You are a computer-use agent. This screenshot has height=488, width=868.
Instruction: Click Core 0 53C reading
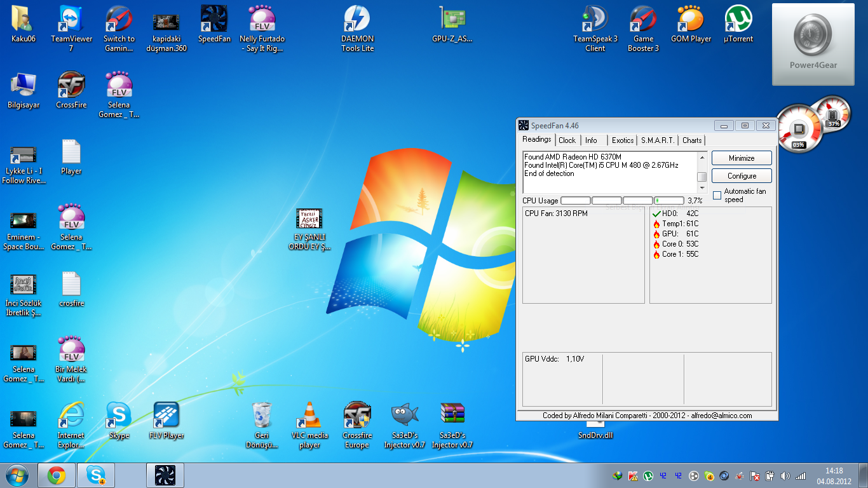tap(675, 244)
